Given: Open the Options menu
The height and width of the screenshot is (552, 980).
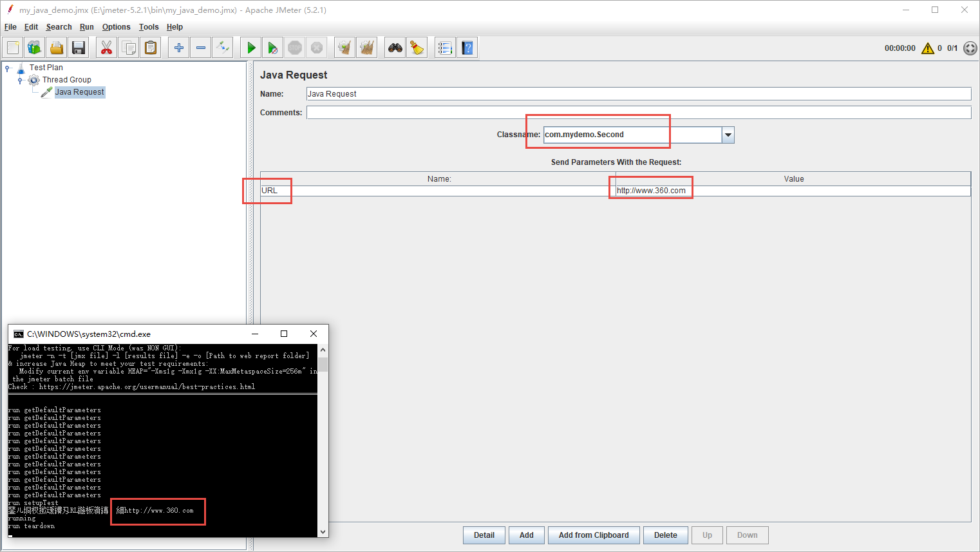Looking at the screenshot, I should coord(116,27).
